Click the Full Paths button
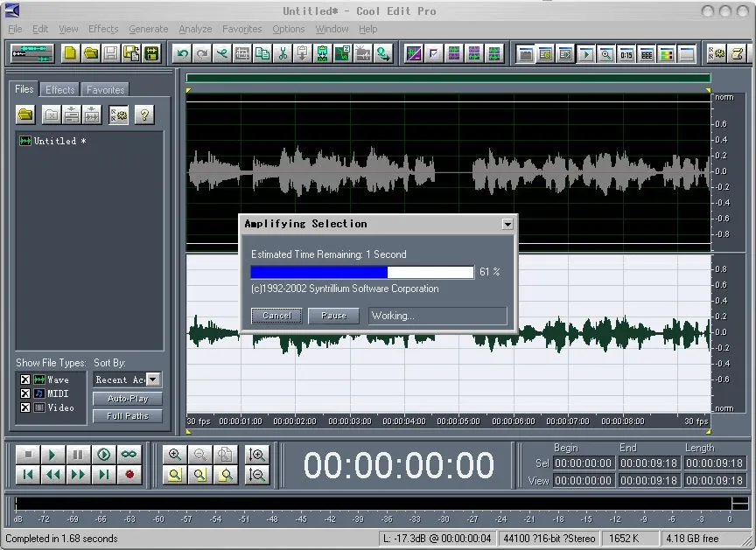 tap(128, 415)
